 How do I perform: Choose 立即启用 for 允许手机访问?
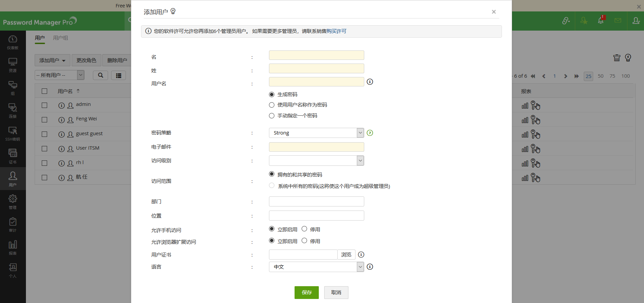272,229
